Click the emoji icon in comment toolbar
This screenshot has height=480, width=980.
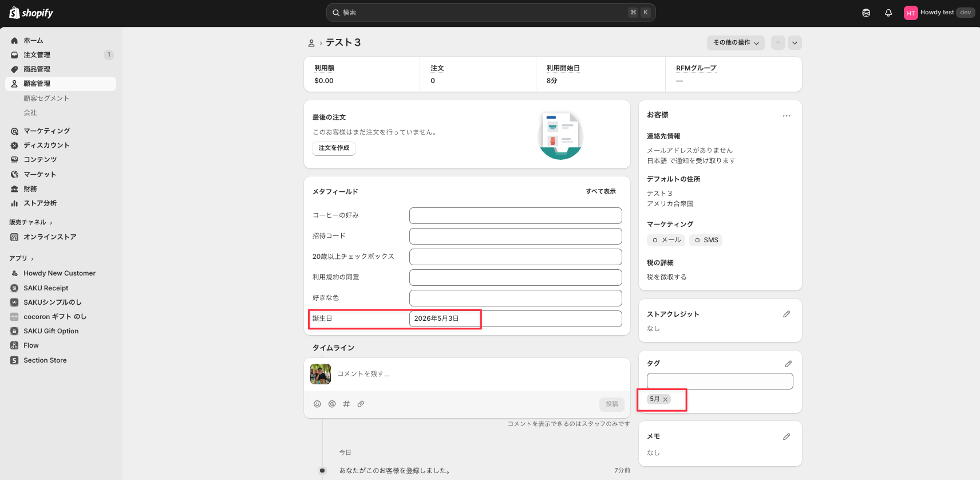(x=317, y=404)
